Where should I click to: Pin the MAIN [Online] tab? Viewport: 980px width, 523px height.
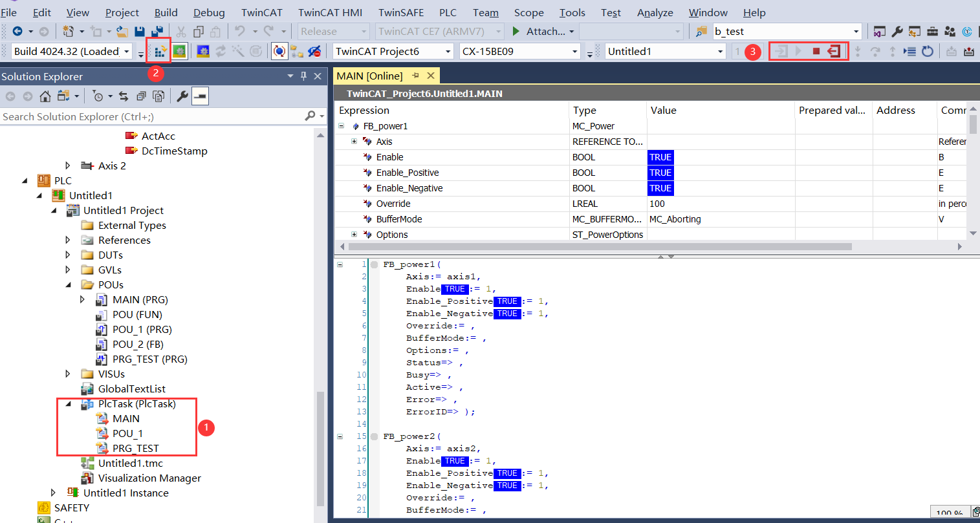pyautogui.click(x=415, y=76)
